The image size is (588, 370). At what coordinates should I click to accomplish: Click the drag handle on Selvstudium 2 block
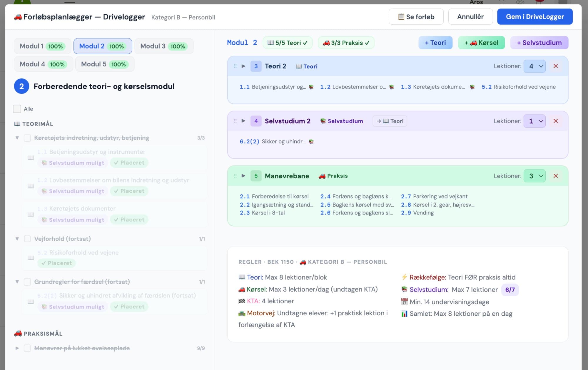pyautogui.click(x=235, y=121)
